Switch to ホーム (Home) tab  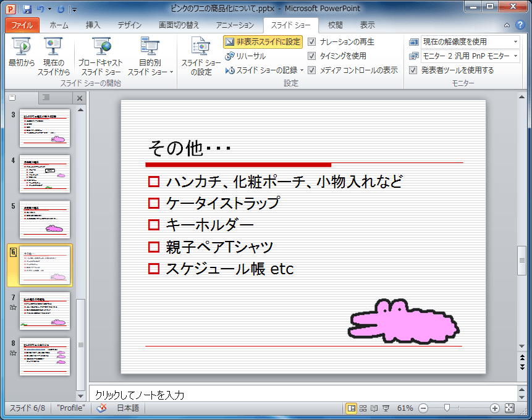click(x=59, y=25)
